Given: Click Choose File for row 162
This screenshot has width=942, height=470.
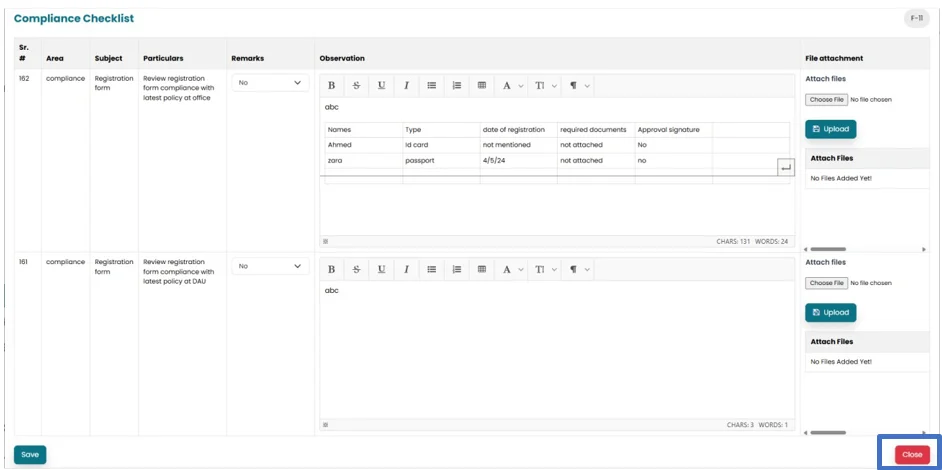Looking at the screenshot, I should [x=827, y=100].
